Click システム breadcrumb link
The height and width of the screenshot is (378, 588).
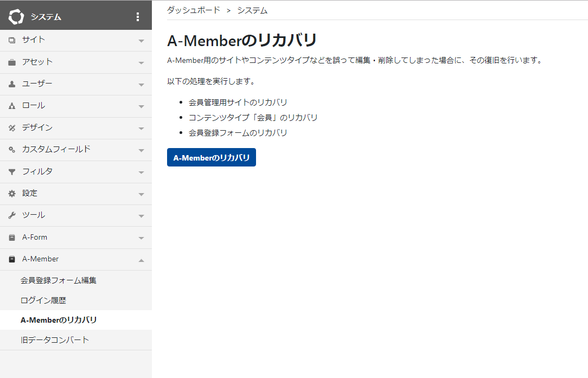tap(252, 10)
